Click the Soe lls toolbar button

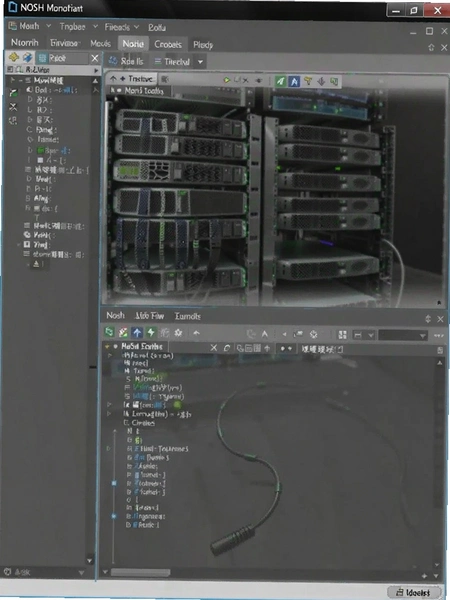click(126, 61)
